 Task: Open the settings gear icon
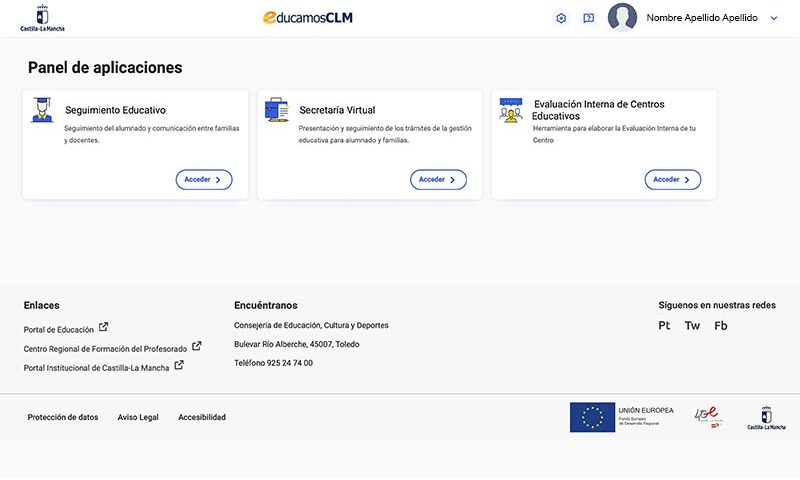[561, 18]
